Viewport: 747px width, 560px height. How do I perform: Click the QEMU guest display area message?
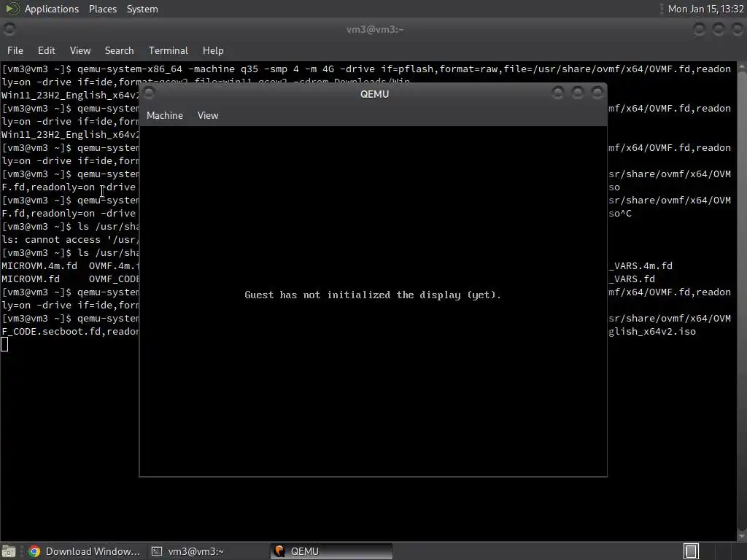tap(373, 295)
